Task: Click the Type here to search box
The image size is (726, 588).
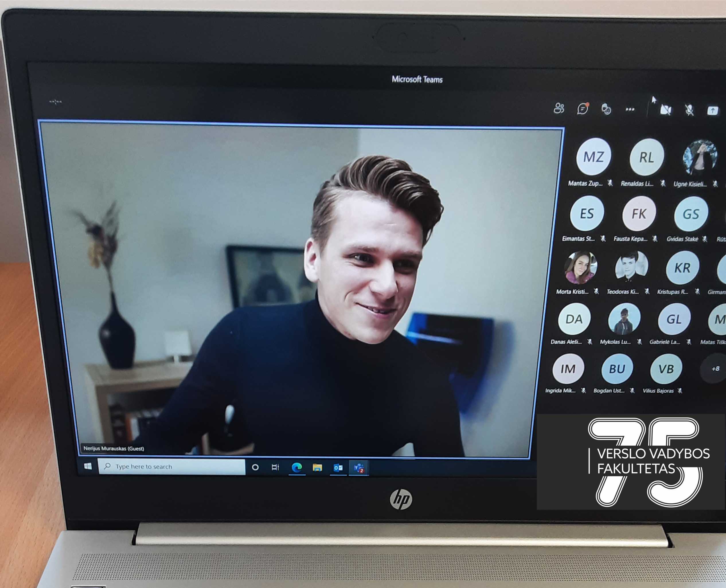Action: coord(172,467)
